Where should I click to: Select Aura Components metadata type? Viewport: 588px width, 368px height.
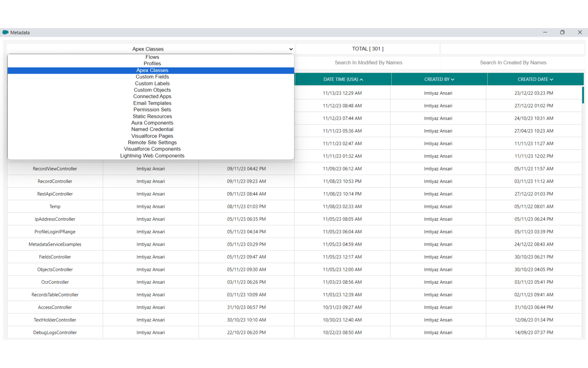[152, 123]
